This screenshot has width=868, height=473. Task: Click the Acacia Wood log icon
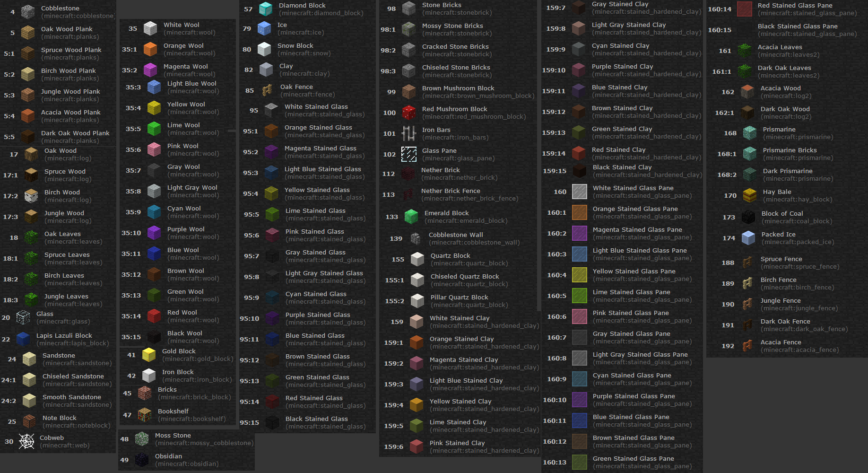747,92
